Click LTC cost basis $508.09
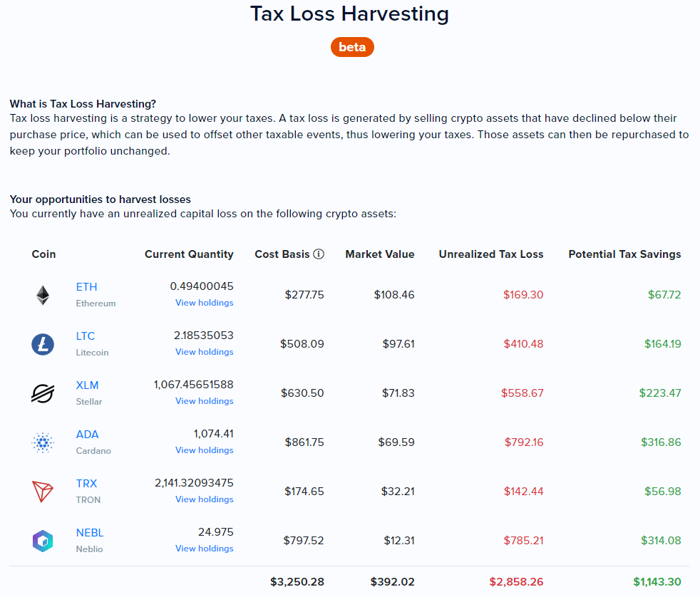The width and height of the screenshot is (700, 597). [302, 343]
